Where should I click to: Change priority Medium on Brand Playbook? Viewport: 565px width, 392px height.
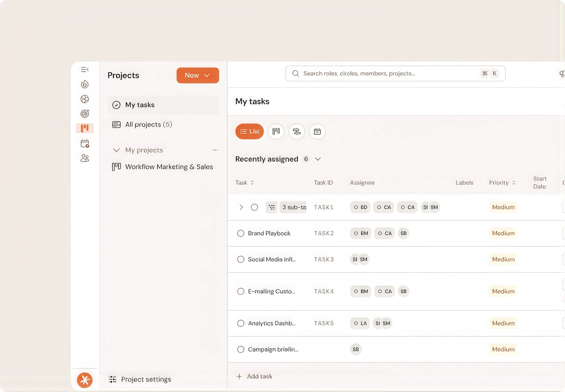[503, 233]
